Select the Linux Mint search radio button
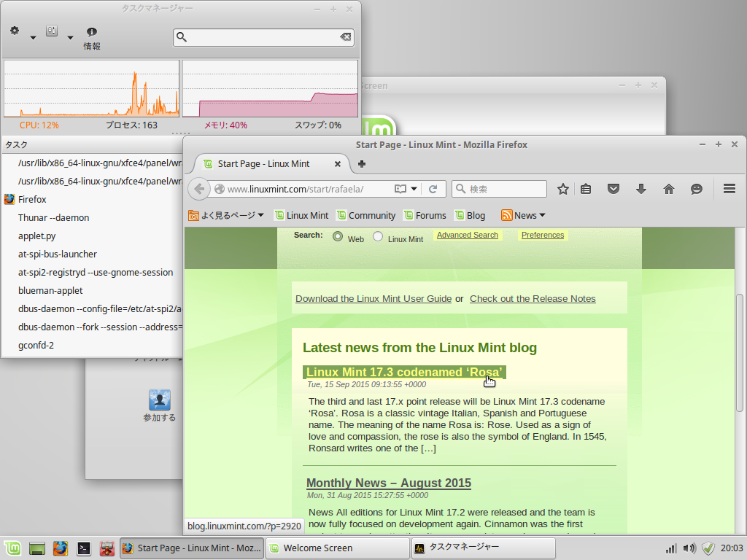This screenshot has width=747, height=560. (378, 236)
